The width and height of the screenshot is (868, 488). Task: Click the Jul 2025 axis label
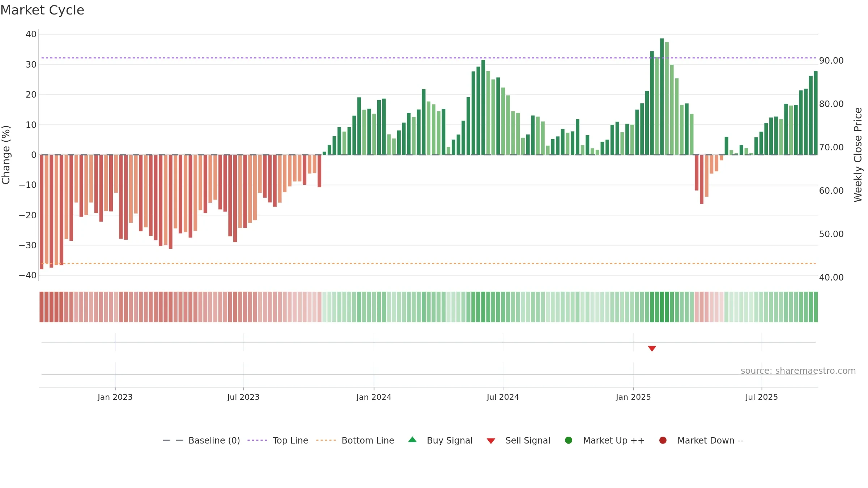pos(762,397)
